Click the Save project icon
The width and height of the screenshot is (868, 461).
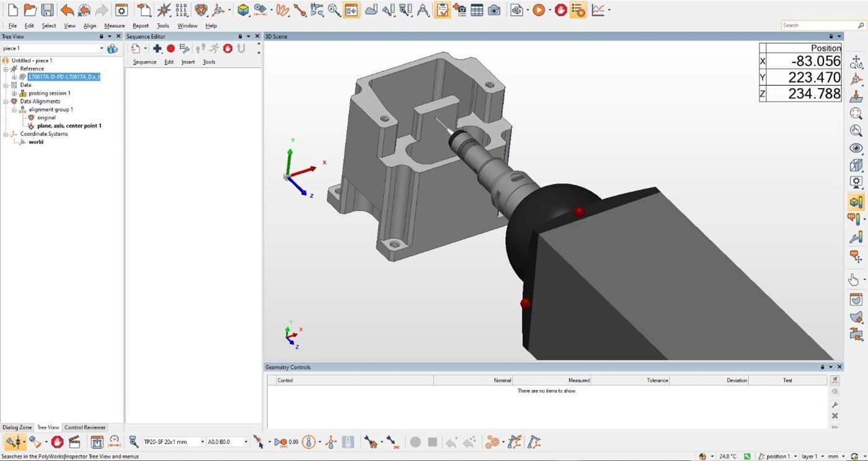click(x=47, y=10)
